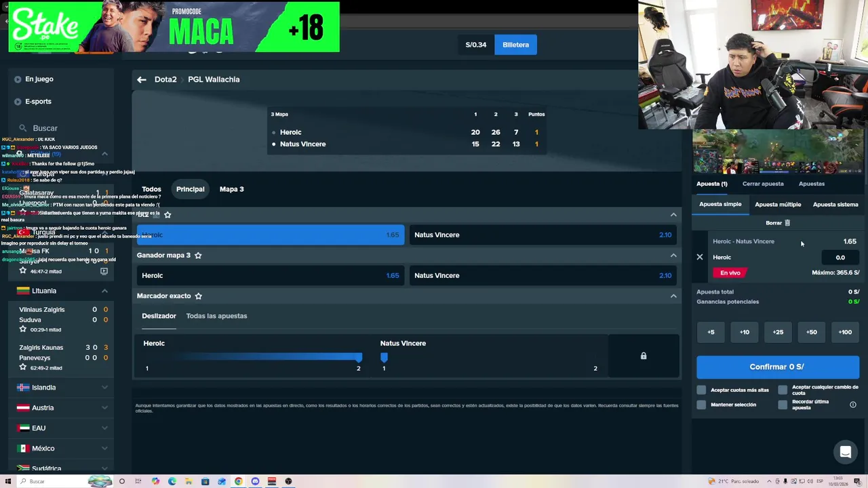This screenshot has width=868, height=488.
Task: Remove Heroic bet with the X icon
Action: tap(700, 258)
